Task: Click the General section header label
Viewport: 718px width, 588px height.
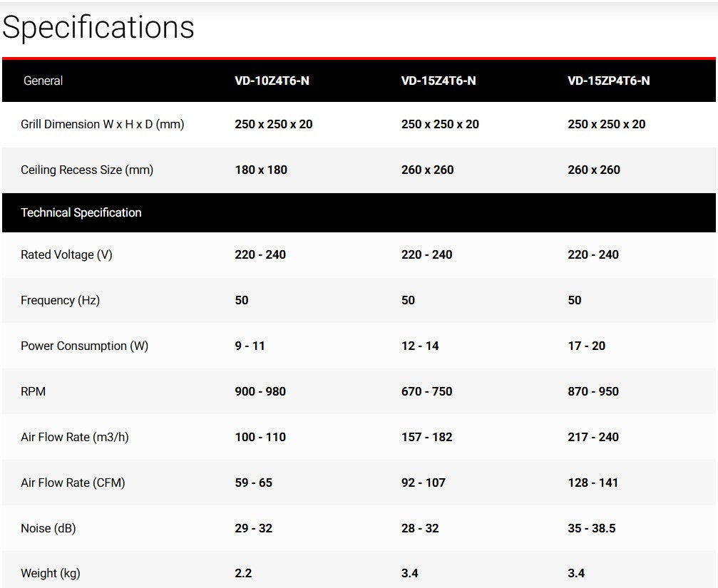Action: click(x=43, y=81)
